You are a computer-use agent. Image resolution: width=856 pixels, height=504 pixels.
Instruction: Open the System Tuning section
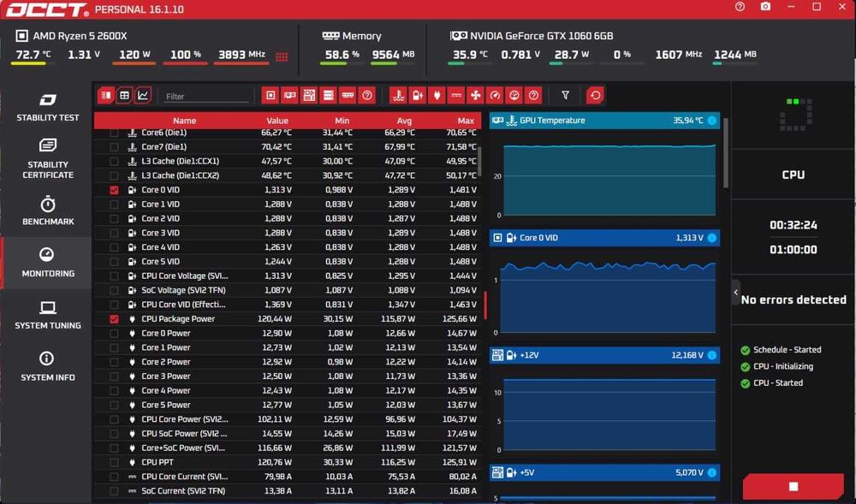click(x=47, y=315)
